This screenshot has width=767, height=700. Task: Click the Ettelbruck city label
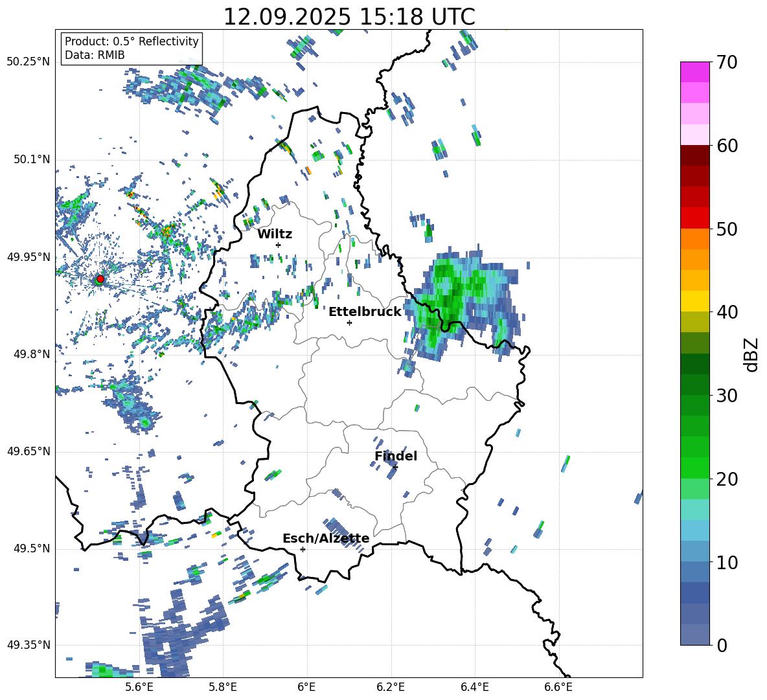click(365, 312)
